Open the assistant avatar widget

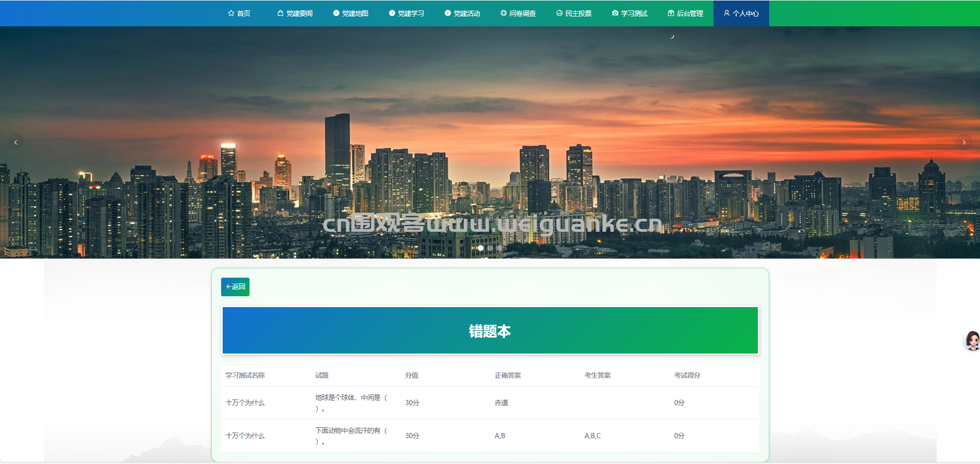coord(972,341)
